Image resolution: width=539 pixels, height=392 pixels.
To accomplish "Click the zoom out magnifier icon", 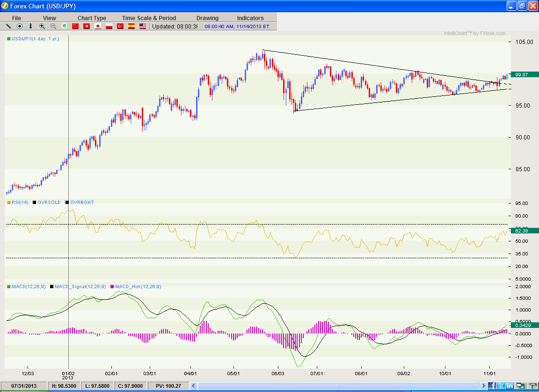I will [x=53, y=26].
